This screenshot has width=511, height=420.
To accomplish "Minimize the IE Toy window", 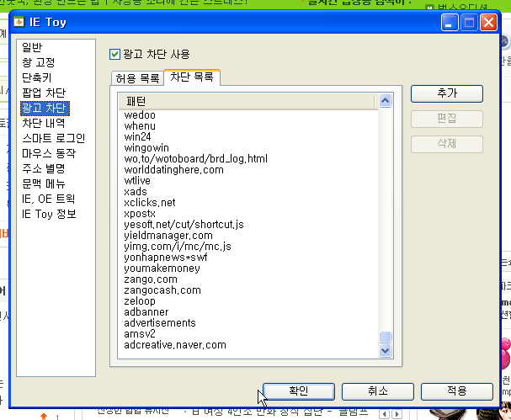I will [450, 23].
